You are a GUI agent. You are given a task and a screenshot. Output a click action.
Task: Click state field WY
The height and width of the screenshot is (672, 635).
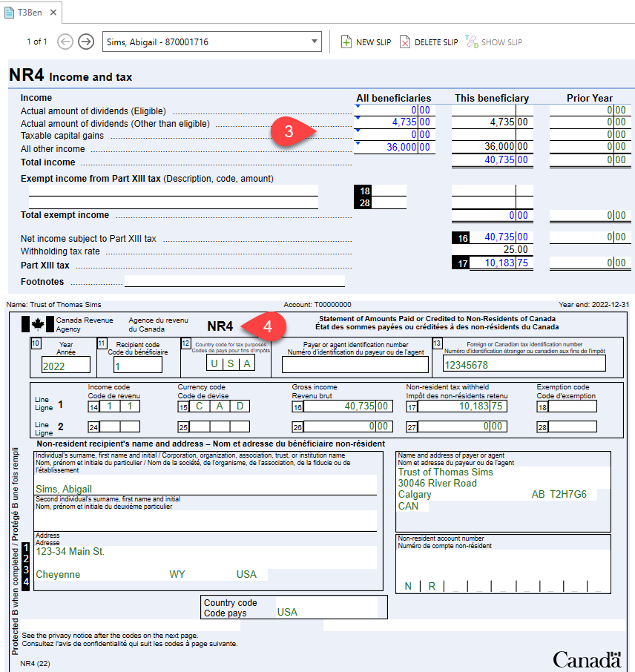(x=177, y=574)
